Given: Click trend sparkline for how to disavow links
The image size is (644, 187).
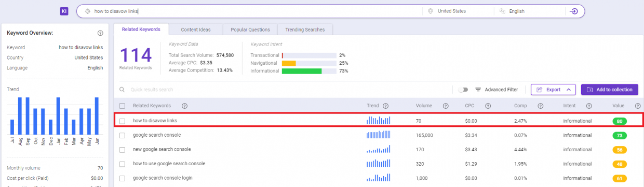Looking at the screenshot, I should point(379,120).
